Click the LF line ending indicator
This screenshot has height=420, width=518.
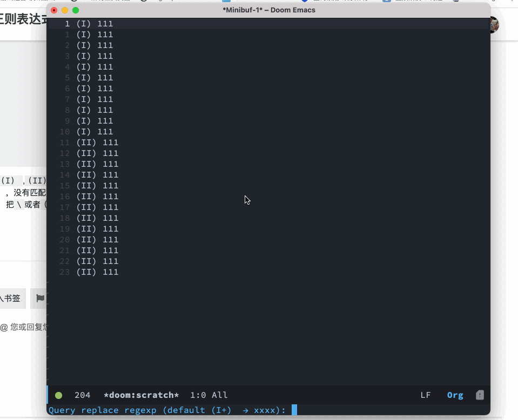(426, 395)
